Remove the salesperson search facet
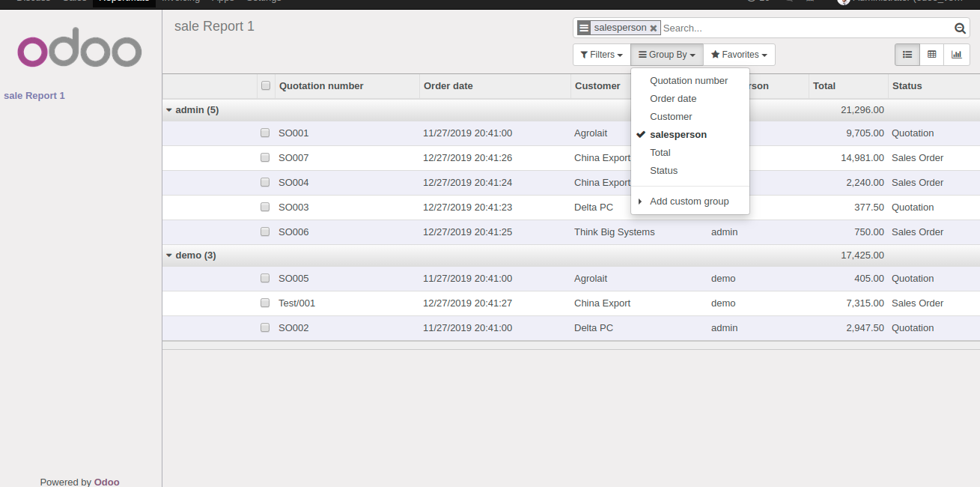Image resolution: width=980 pixels, height=487 pixels. point(654,28)
